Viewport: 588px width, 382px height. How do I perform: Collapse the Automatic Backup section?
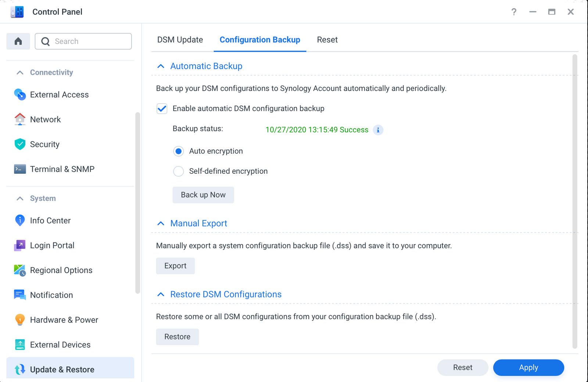161,66
